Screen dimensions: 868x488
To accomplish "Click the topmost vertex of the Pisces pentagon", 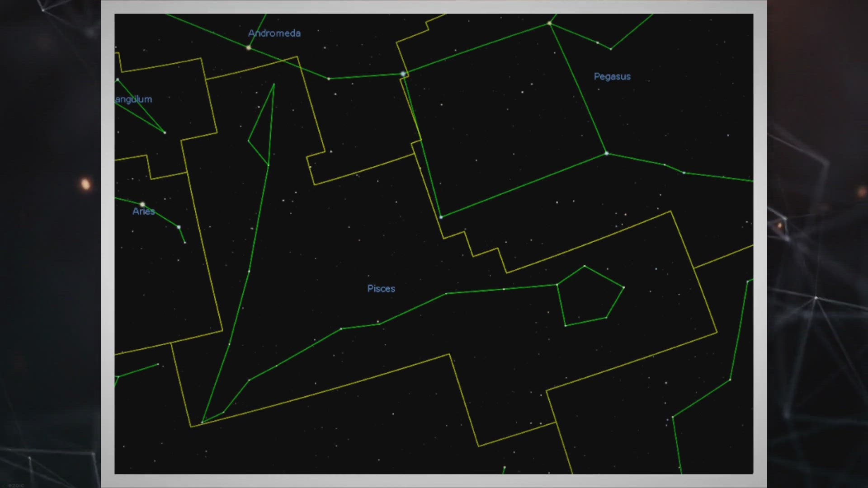I will [x=585, y=266].
